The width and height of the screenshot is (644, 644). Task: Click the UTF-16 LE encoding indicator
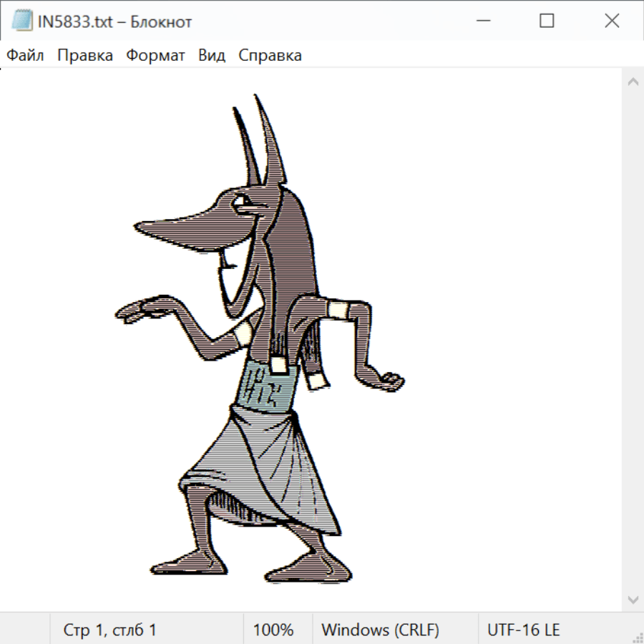click(523, 630)
